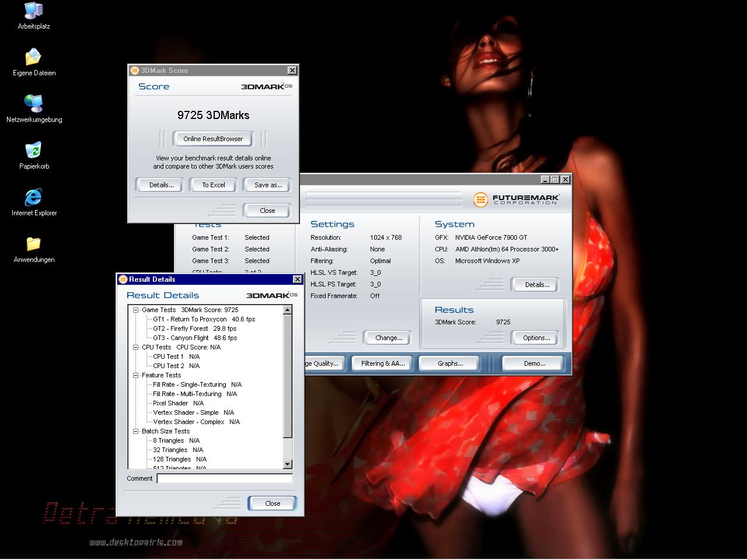This screenshot has height=560, width=747.
Task: Select Vertex Shader - Simple row
Action: (x=193, y=413)
